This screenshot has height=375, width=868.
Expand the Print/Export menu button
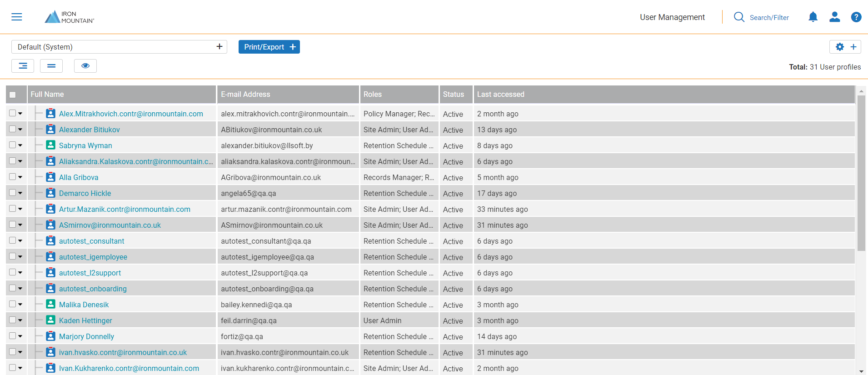(x=269, y=47)
